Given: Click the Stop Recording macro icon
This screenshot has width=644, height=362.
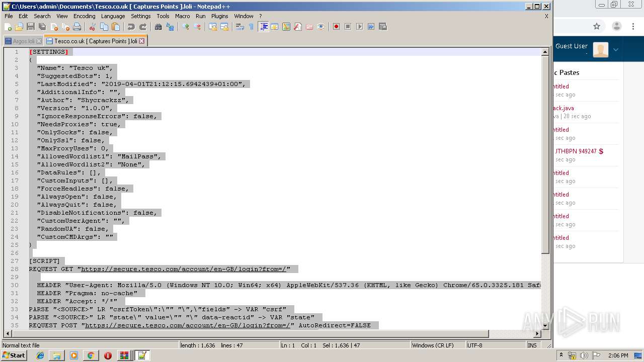Looking at the screenshot, I should (x=348, y=27).
